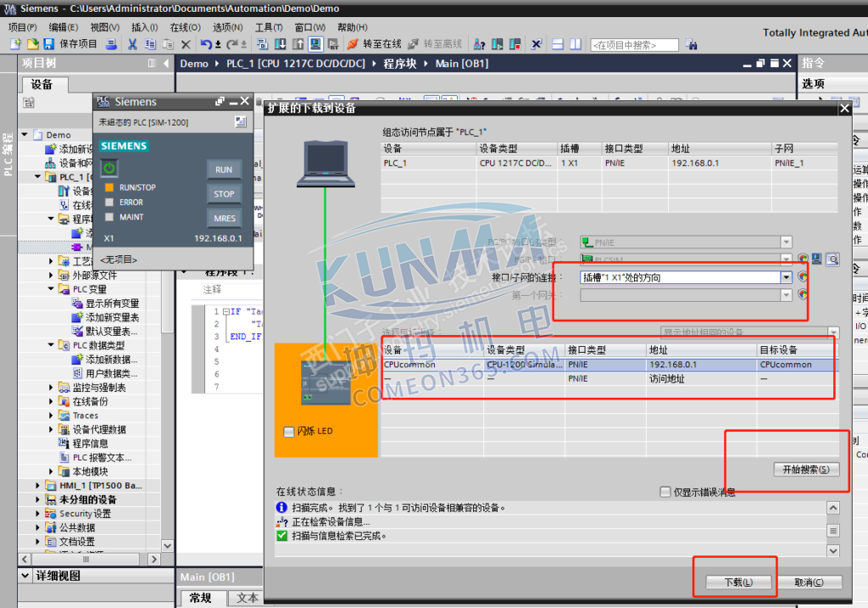Image resolution: width=868 pixels, height=608 pixels.
Task: Click the MRES button in PLCSIM
Action: point(224,219)
